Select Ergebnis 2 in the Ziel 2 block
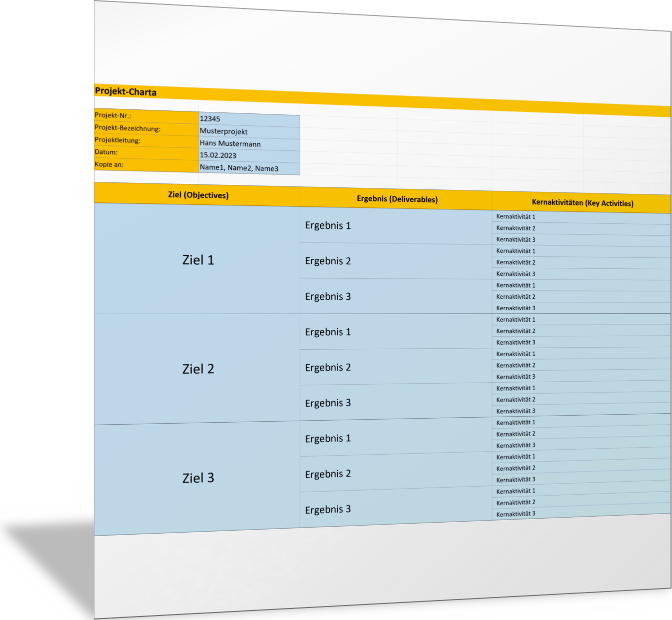This screenshot has width=672, height=620. click(396, 367)
